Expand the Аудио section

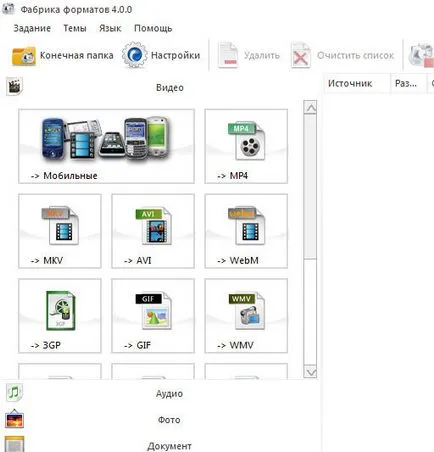click(x=159, y=393)
